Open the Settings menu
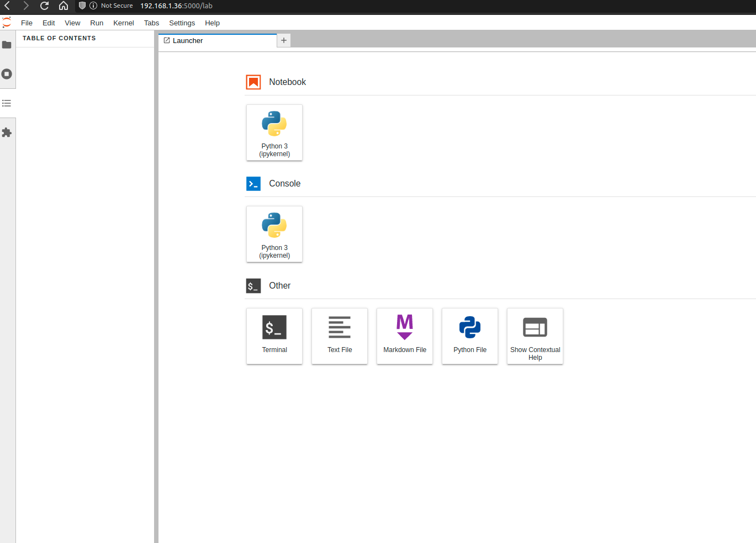This screenshot has width=756, height=543. pos(182,23)
